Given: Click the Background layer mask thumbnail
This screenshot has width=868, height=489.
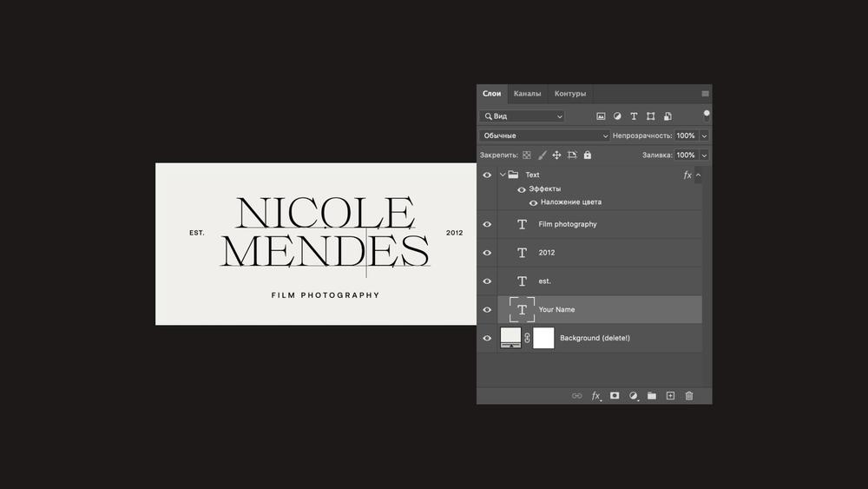Looking at the screenshot, I should [543, 338].
